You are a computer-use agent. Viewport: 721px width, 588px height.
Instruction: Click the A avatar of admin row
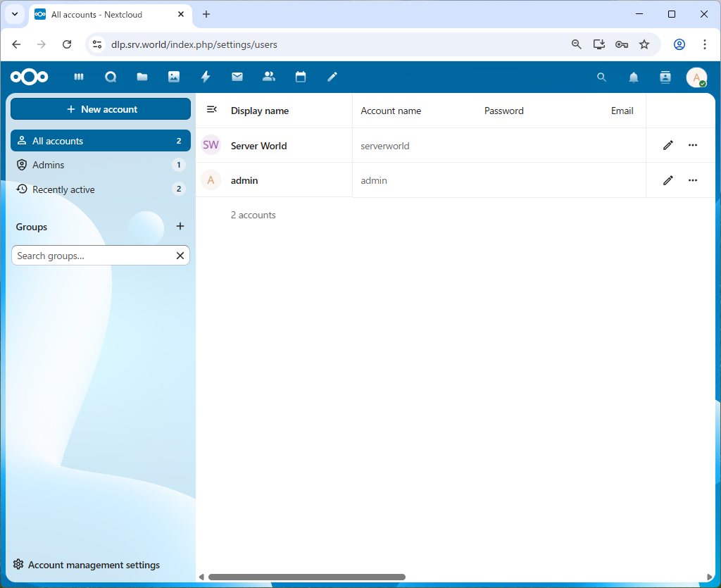coord(211,180)
